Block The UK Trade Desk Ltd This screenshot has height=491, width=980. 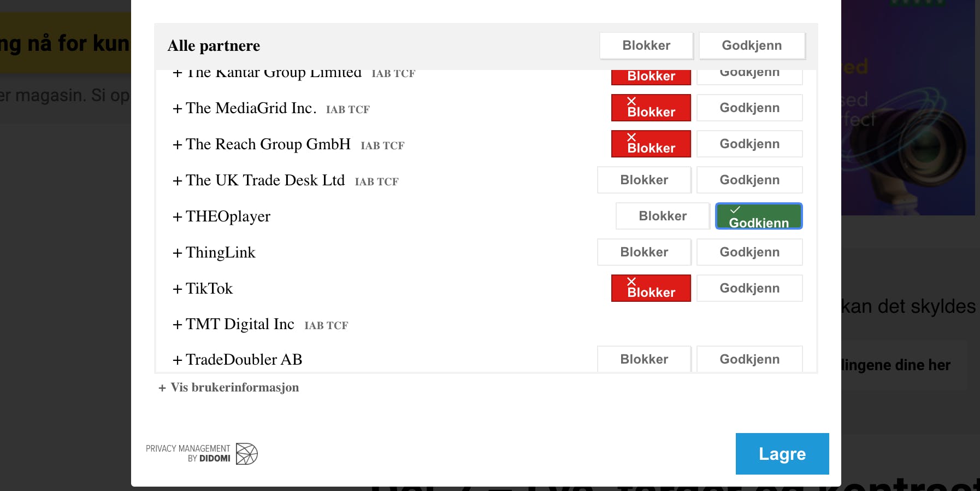[645, 180]
